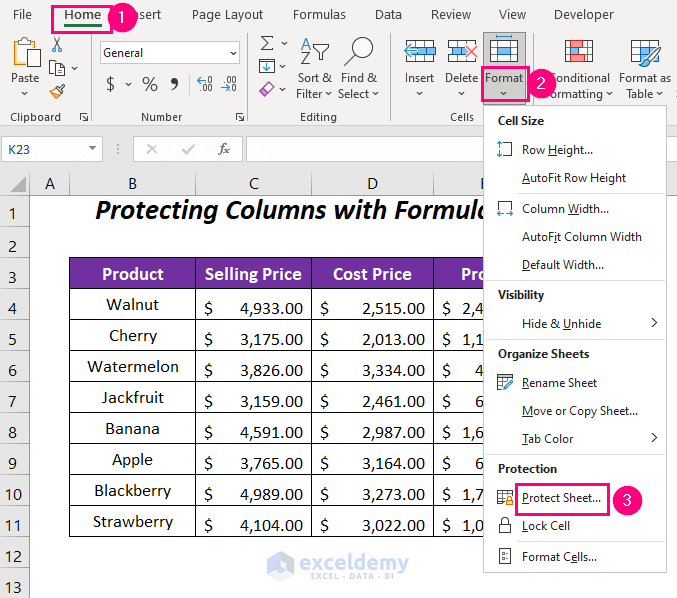Click the Format cells ribbon icon
677x598 pixels.
coord(504,50)
